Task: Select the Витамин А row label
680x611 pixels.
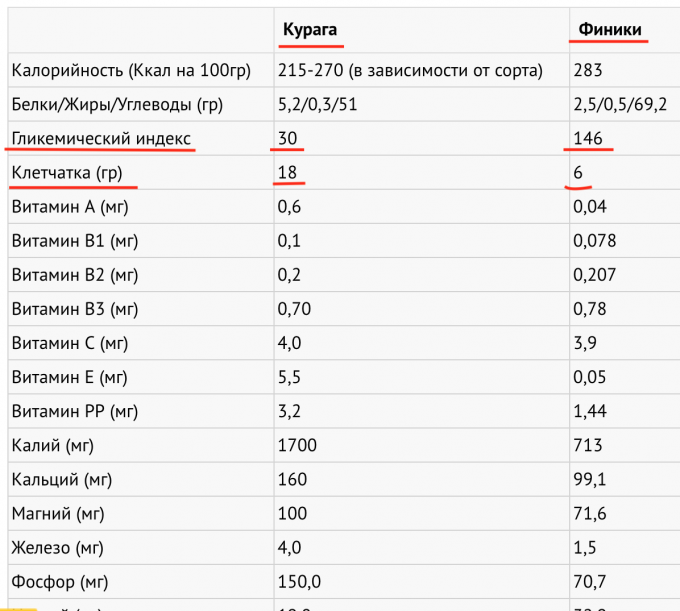Action: (70, 207)
